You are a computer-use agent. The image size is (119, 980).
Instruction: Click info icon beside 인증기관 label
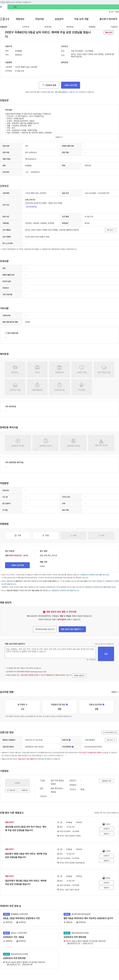coord(70,740)
